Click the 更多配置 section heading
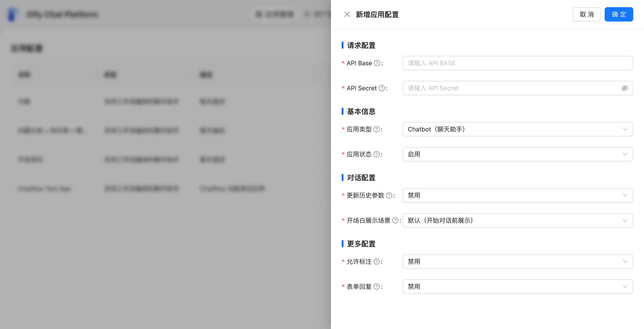This screenshot has height=329, width=644. (x=361, y=244)
